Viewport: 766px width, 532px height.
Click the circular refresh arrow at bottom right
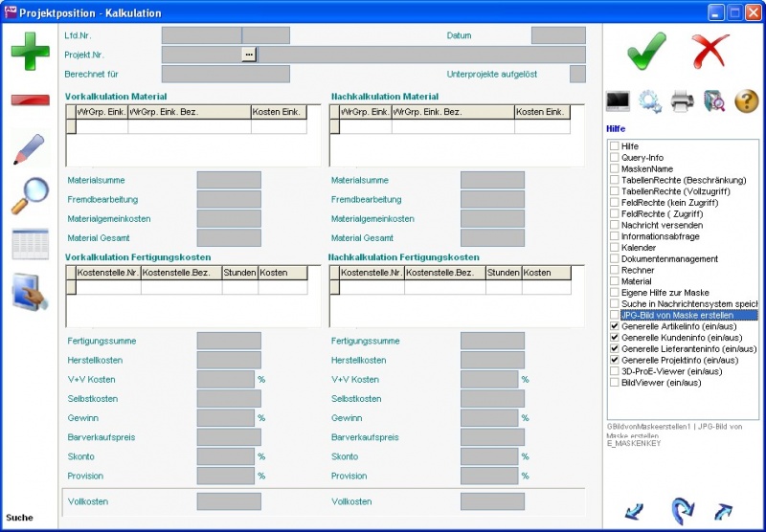pyautogui.click(x=682, y=508)
